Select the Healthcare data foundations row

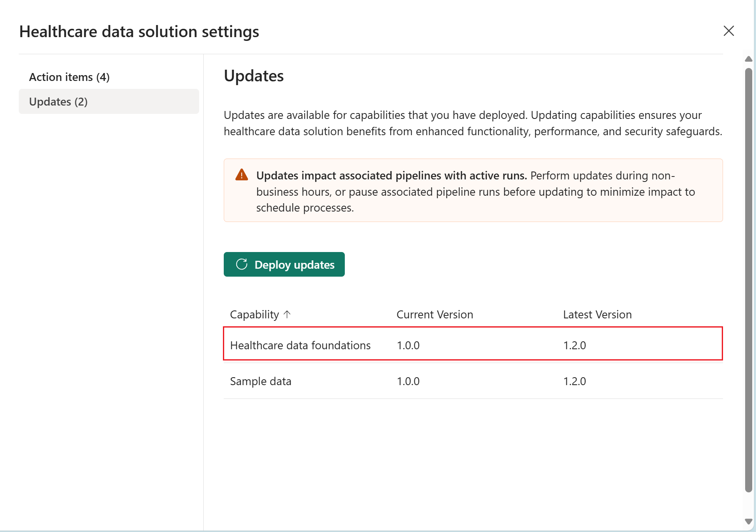[300, 345]
